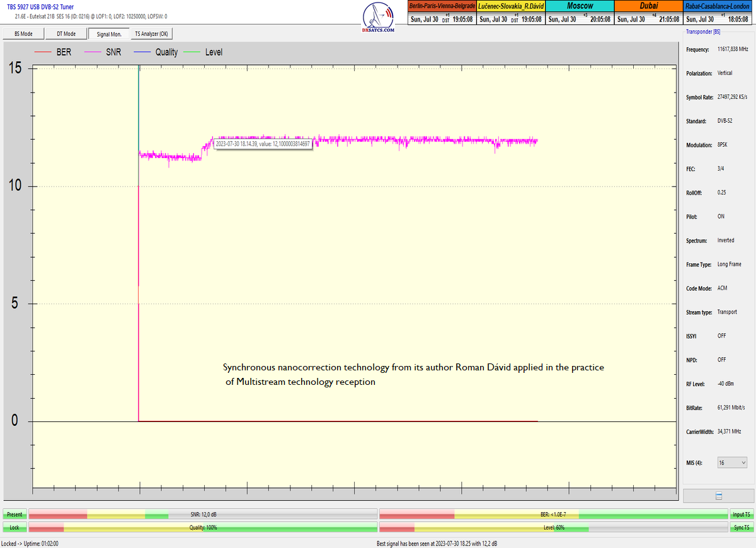The image size is (756, 548).
Task: Open the MIS stream dropdown
Action: pos(732,463)
